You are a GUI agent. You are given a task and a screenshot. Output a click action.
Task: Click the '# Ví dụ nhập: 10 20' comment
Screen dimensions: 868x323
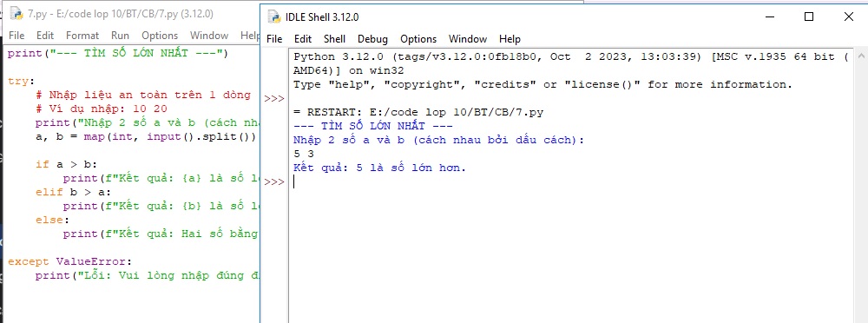click(x=101, y=109)
